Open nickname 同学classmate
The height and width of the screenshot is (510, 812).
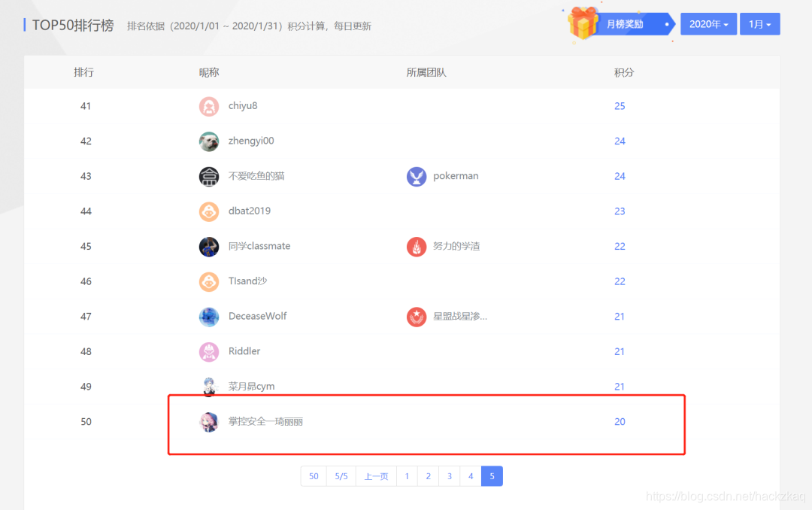(x=259, y=246)
